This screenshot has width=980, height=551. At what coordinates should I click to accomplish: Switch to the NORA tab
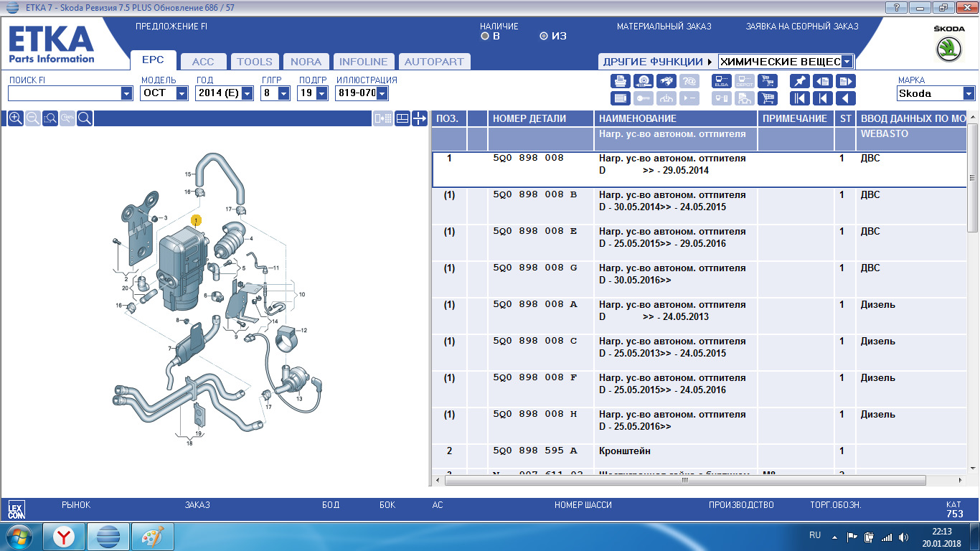[306, 62]
